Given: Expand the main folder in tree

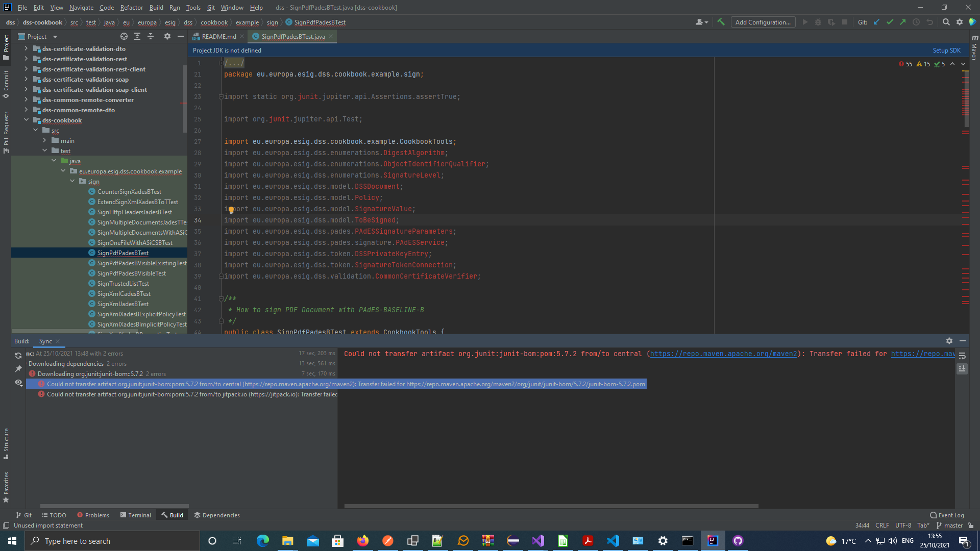Looking at the screenshot, I should pos(44,140).
